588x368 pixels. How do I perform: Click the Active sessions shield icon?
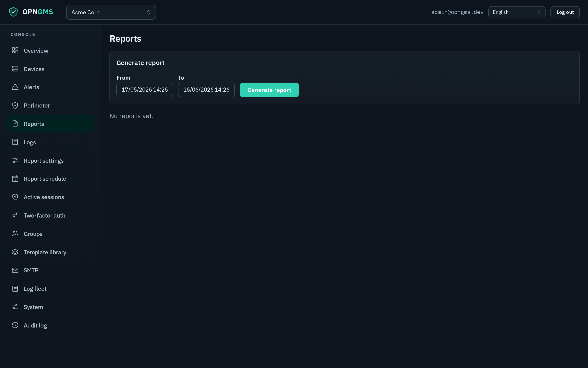tap(15, 197)
